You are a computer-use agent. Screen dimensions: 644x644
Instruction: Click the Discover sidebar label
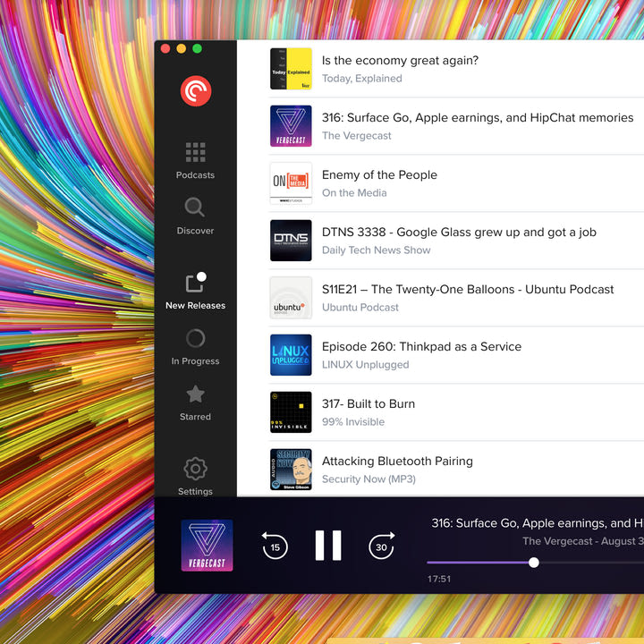196,231
